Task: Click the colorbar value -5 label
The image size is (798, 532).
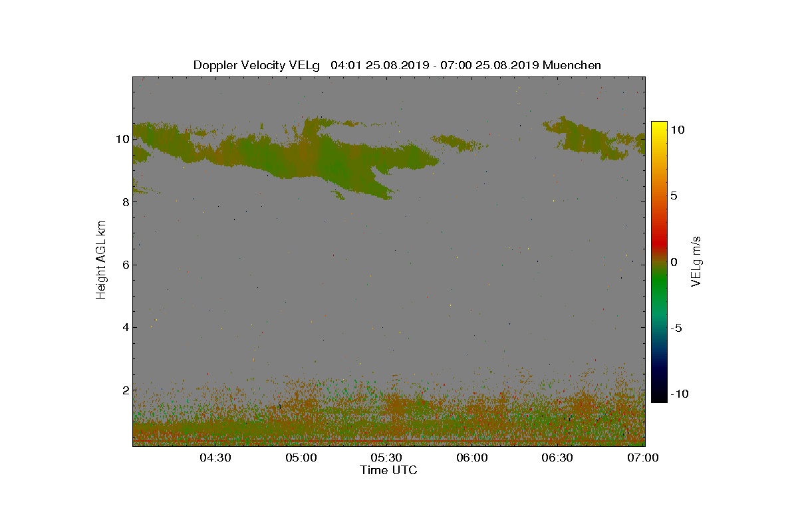Action: 676,328
